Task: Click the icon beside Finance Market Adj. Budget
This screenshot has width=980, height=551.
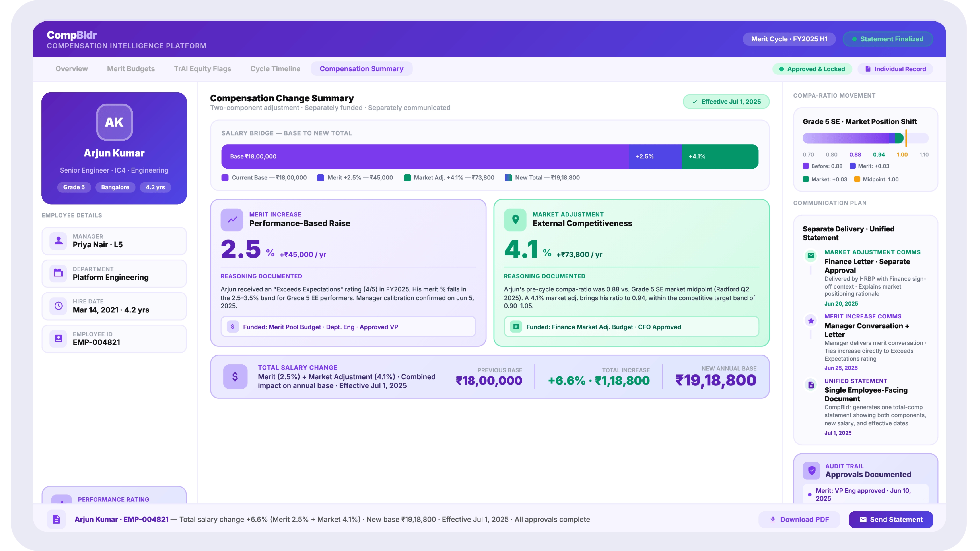Action: (516, 327)
